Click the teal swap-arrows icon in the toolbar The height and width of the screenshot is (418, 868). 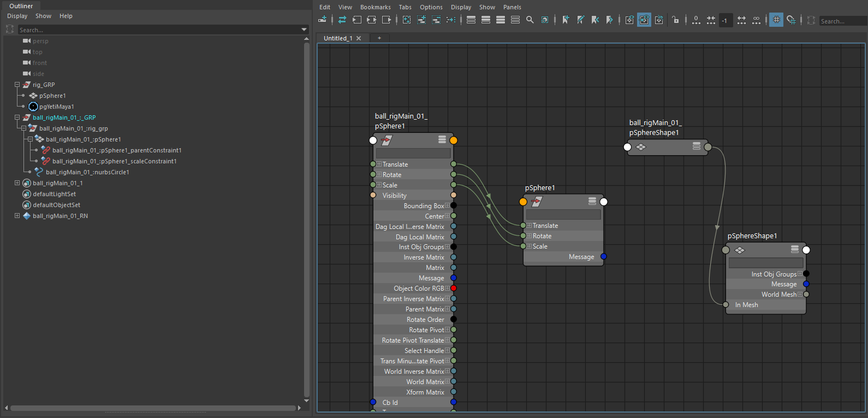342,20
